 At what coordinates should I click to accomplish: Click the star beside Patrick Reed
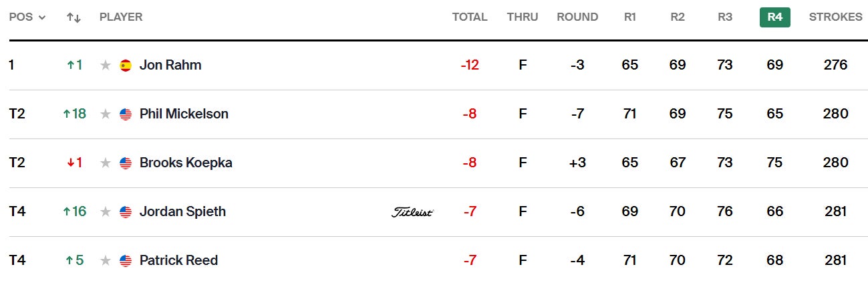pyautogui.click(x=105, y=261)
